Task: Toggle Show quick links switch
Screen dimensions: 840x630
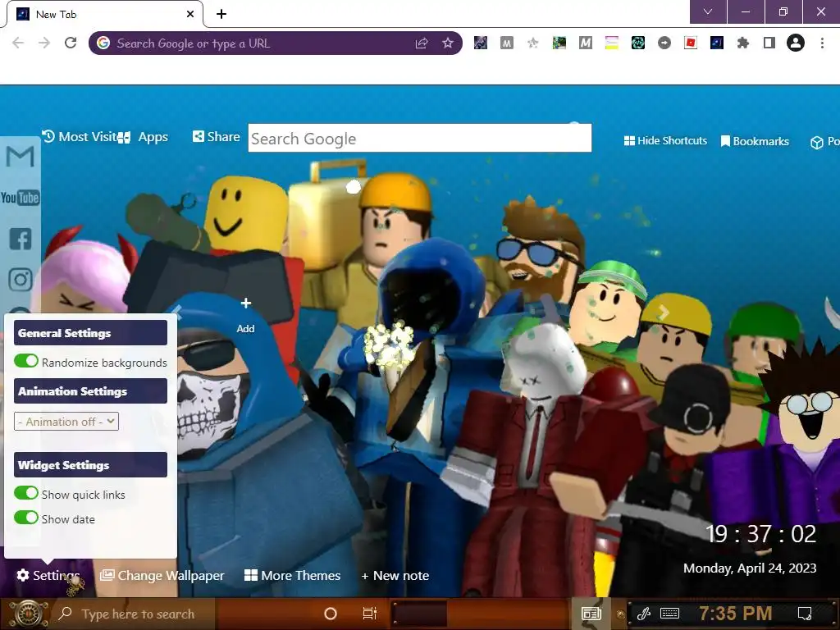Action: (26, 493)
